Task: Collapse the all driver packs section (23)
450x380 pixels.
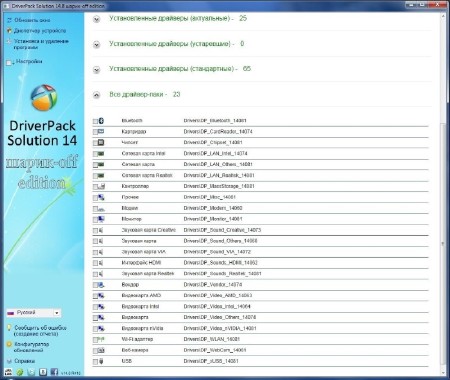Action: point(96,95)
